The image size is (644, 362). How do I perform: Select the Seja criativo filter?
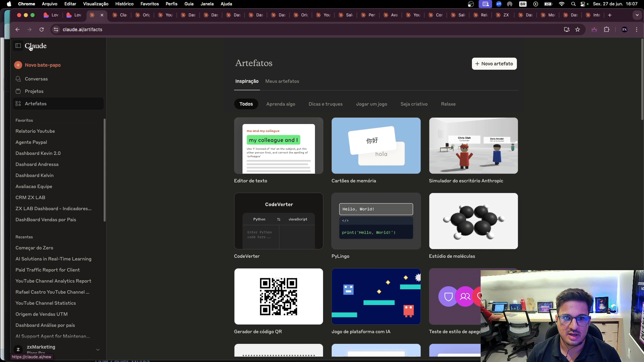point(414,104)
